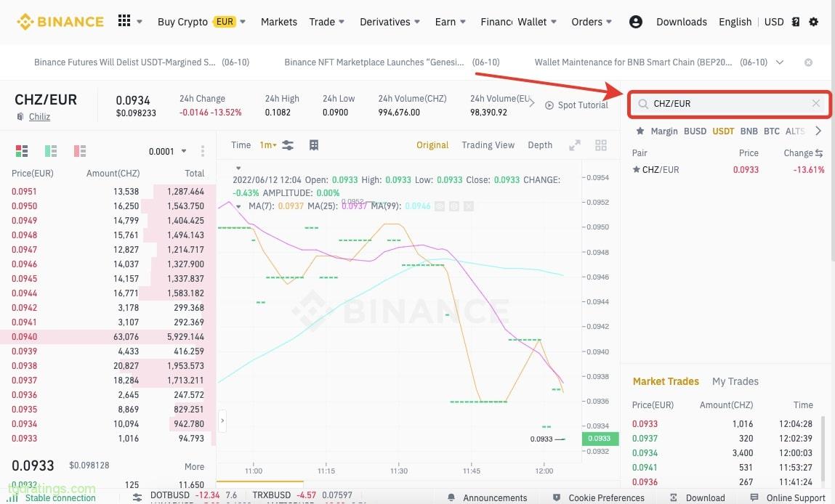This screenshot has height=504, width=835.
Task: Select the buy-orders-only order book view
Action: (51, 151)
